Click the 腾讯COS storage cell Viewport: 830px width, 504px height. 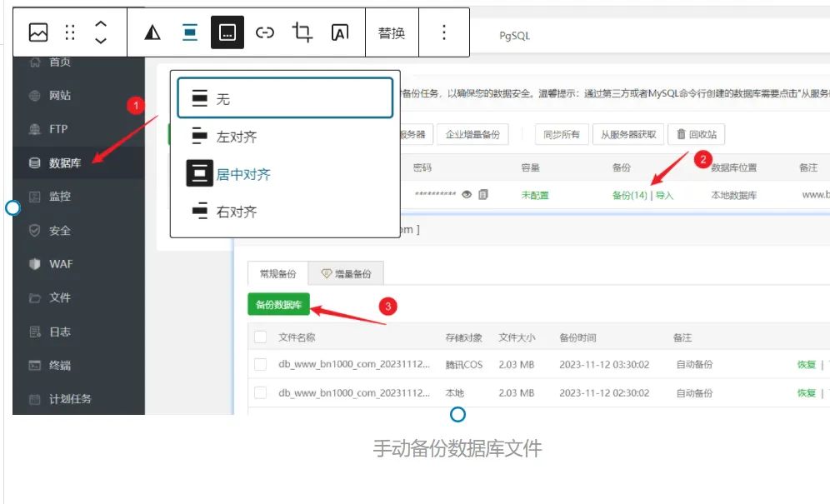464,364
